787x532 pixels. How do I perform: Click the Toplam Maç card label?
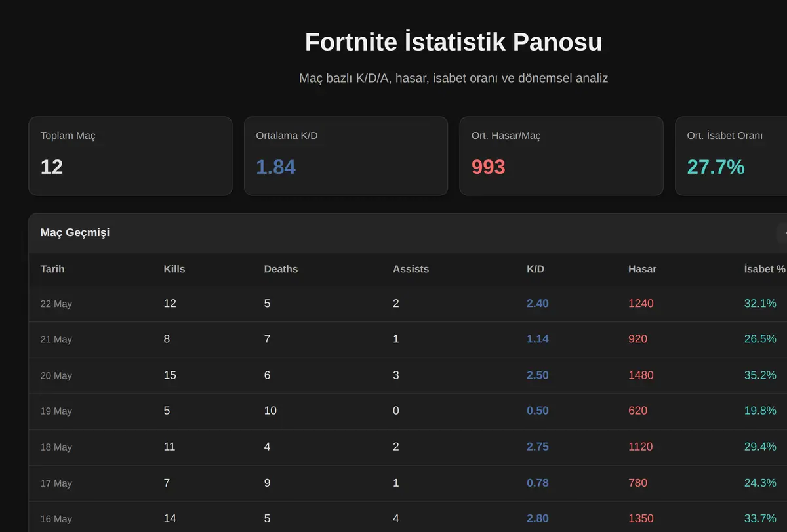pos(68,136)
